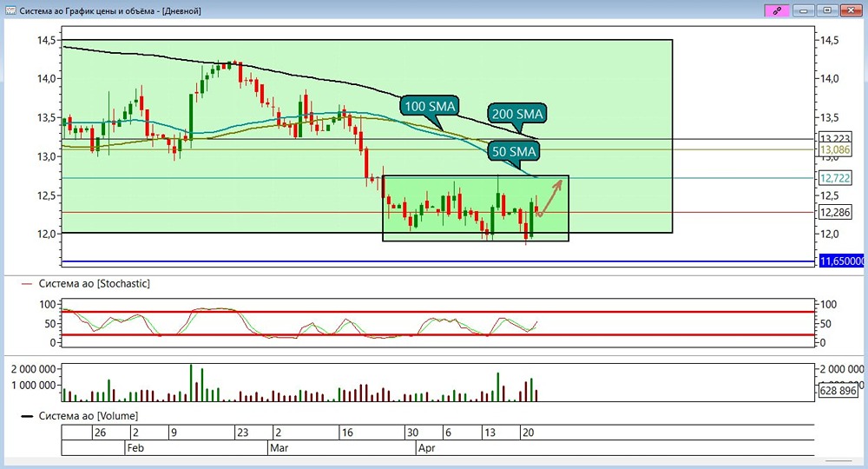Screen dimensions: 868x469
Task: Click the blue 11,65 level label
Action: pyautogui.click(x=841, y=261)
